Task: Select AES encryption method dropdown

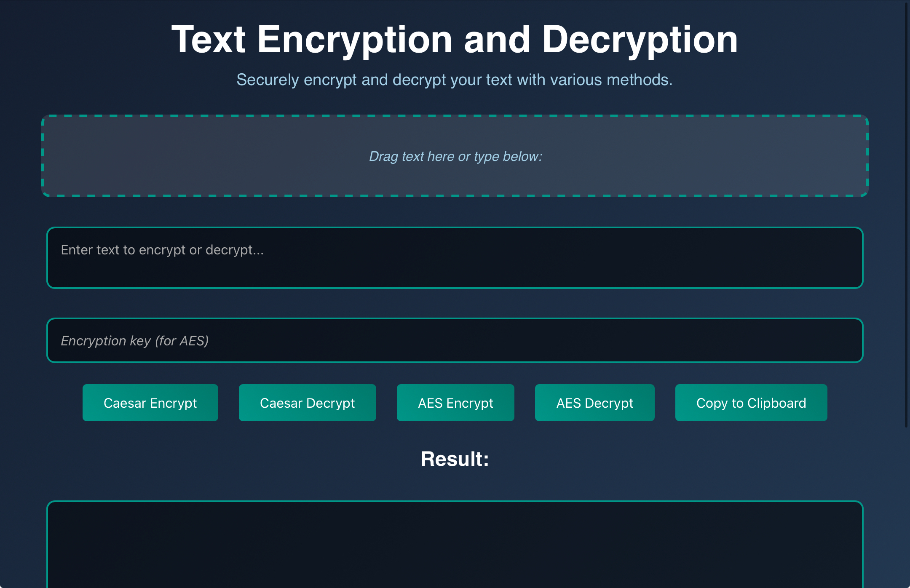Action: click(x=455, y=402)
